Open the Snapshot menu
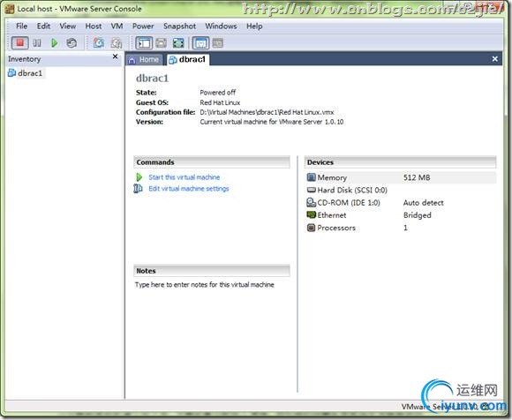The image size is (512, 420). pyautogui.click(x=179, y=26)
